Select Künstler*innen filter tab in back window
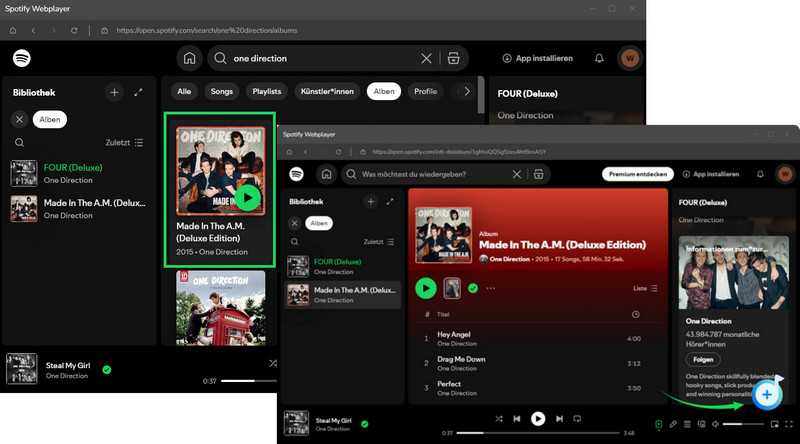The height and width of the screenshot is (444, 800). tap(327, 91)
